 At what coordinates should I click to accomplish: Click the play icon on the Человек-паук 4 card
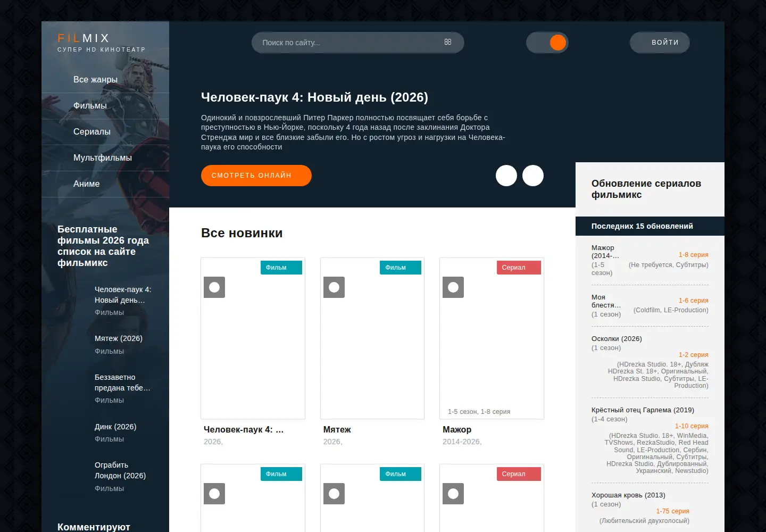(x=214, y=287)
